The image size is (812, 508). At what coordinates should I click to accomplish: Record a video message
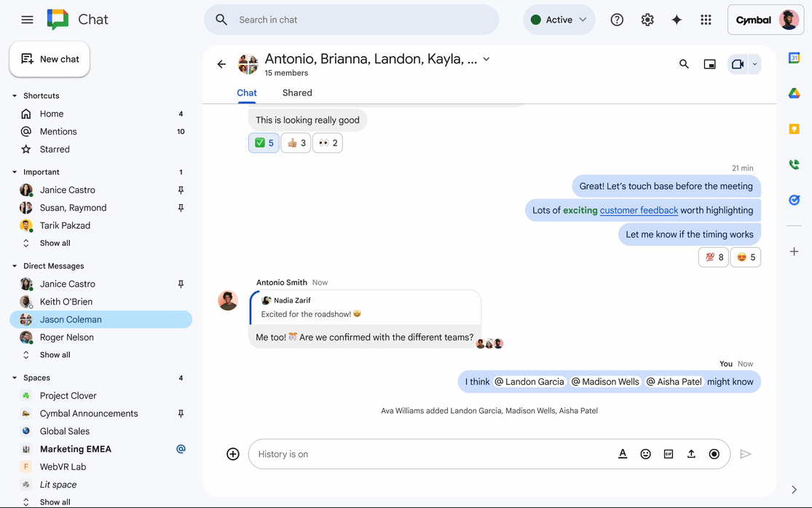pyautogui.click(x=714, y=454)
